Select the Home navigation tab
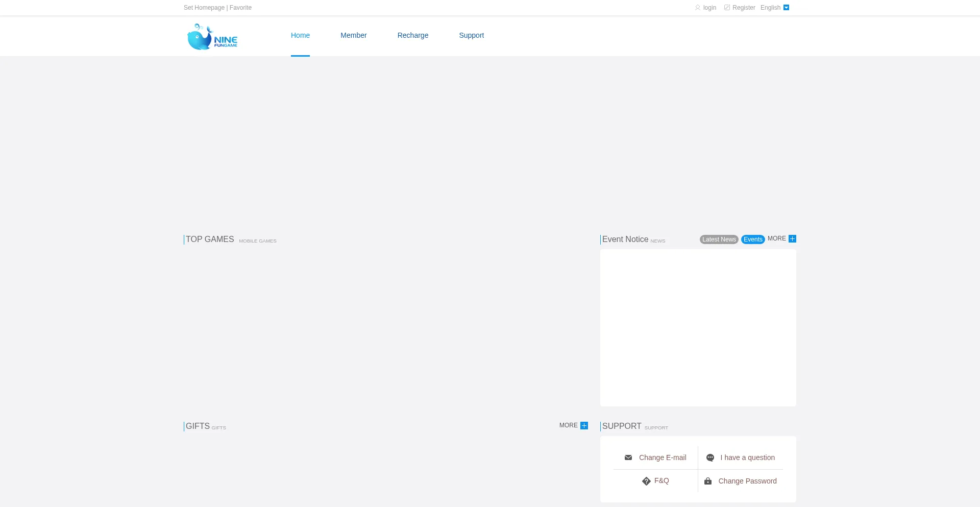Screen dimensions: 980x507 (300, 35)
